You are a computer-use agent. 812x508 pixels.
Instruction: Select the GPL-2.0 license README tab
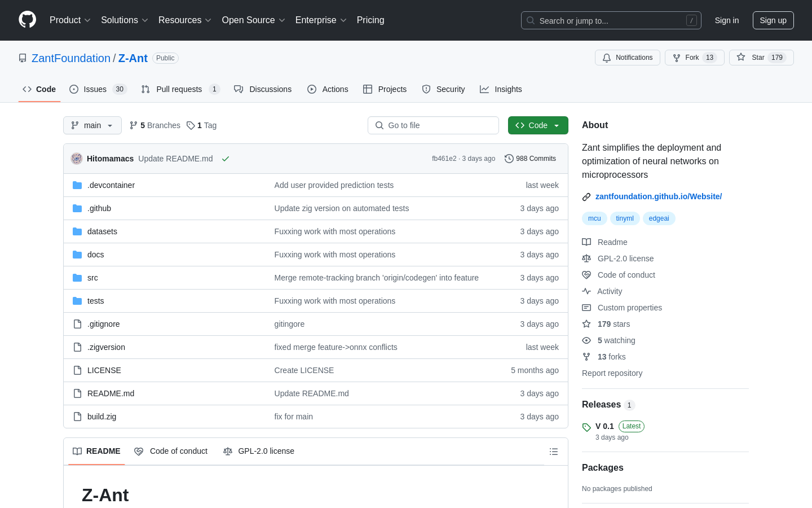pyautogui.click(x=259, y=452)
